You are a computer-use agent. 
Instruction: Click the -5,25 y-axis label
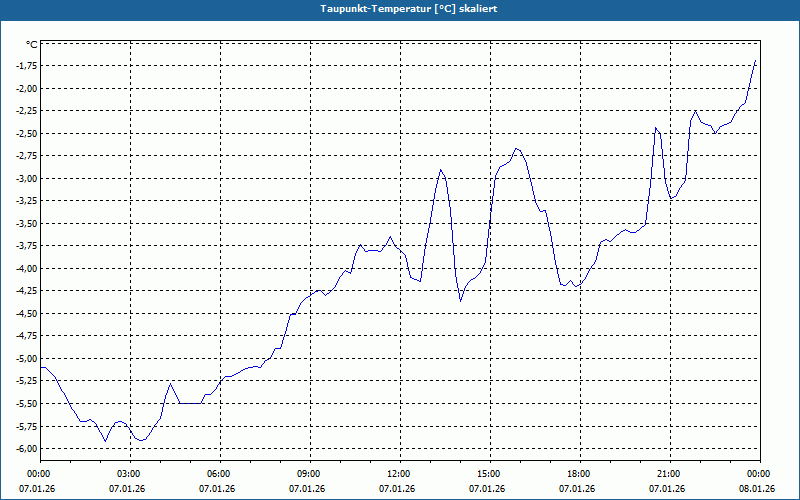coord(28,381)
